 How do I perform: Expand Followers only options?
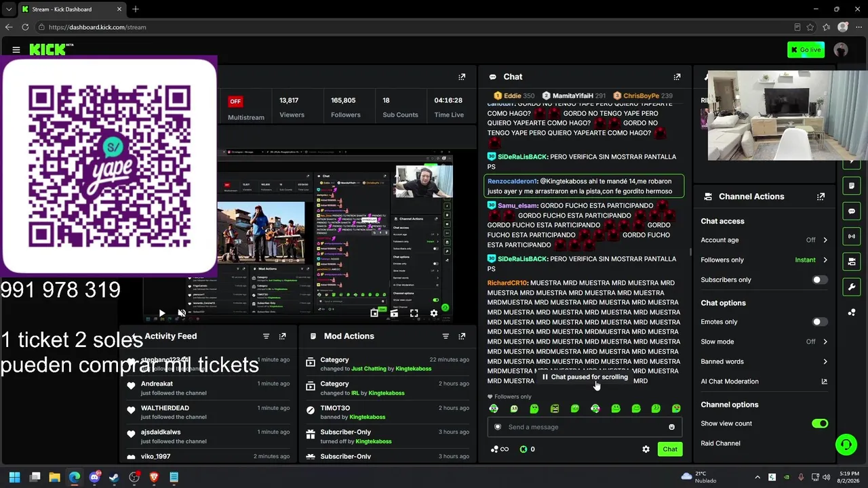(825, 260)
